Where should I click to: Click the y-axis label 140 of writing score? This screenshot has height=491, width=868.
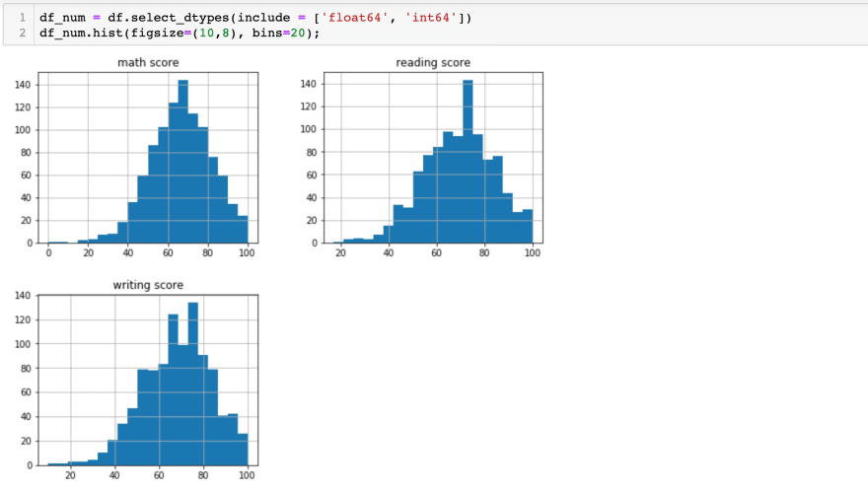tap(23, 296)
